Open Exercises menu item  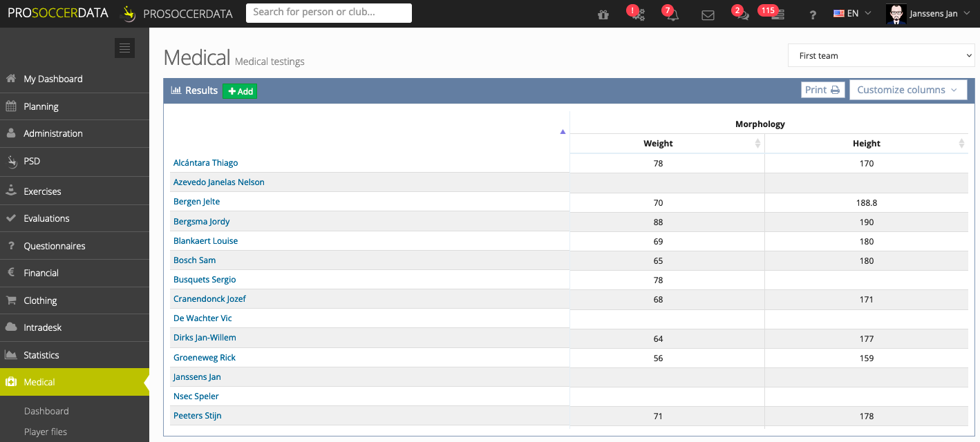[75, 191]
